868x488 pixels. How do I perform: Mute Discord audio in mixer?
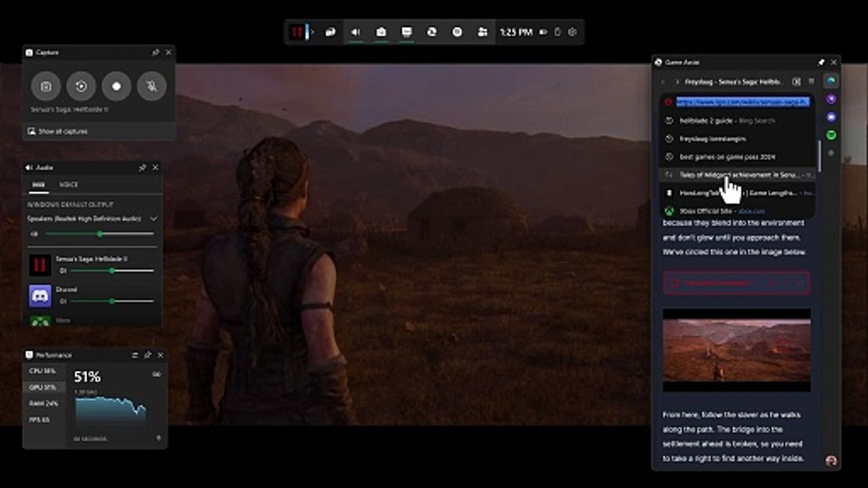(62, 301)
